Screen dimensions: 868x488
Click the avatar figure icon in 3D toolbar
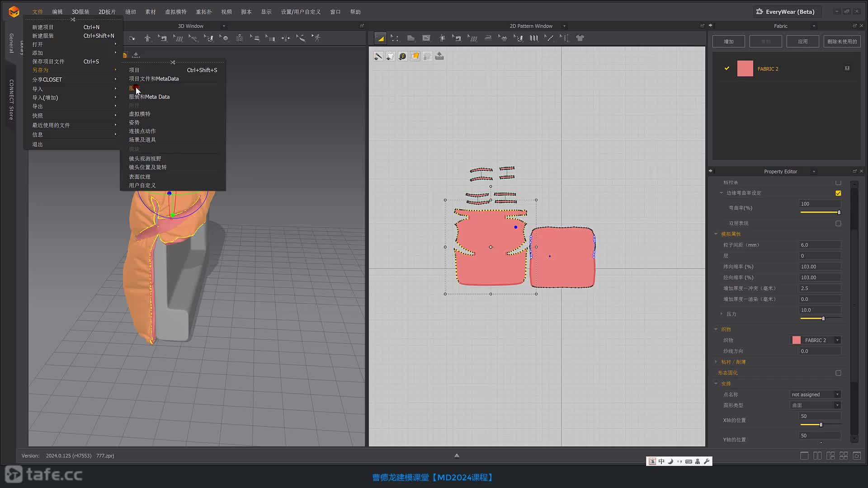[147, 38]
